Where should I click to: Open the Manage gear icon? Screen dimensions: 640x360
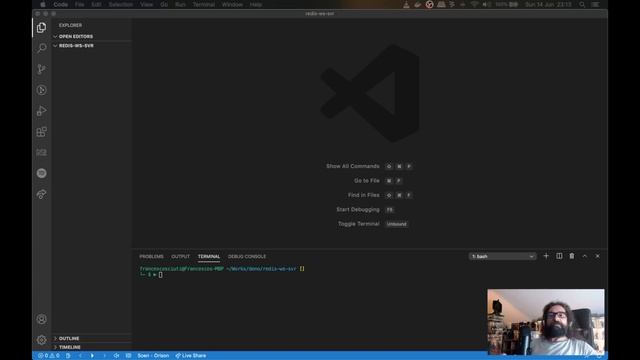(41, 340)
